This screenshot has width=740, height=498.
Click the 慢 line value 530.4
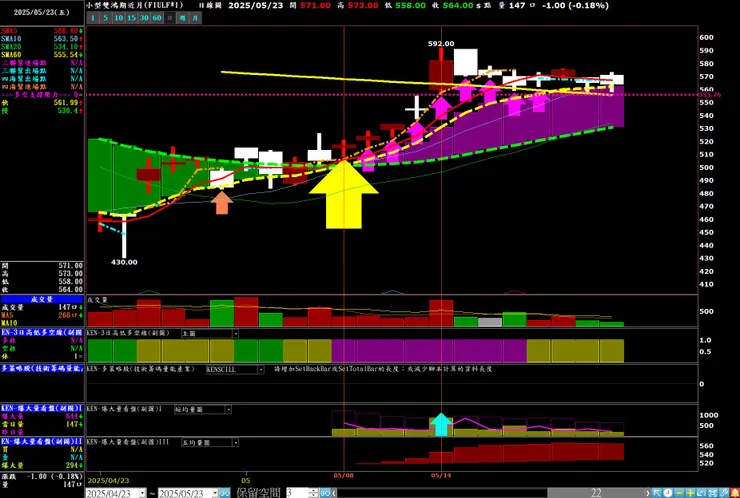click(x=67, y=110)
